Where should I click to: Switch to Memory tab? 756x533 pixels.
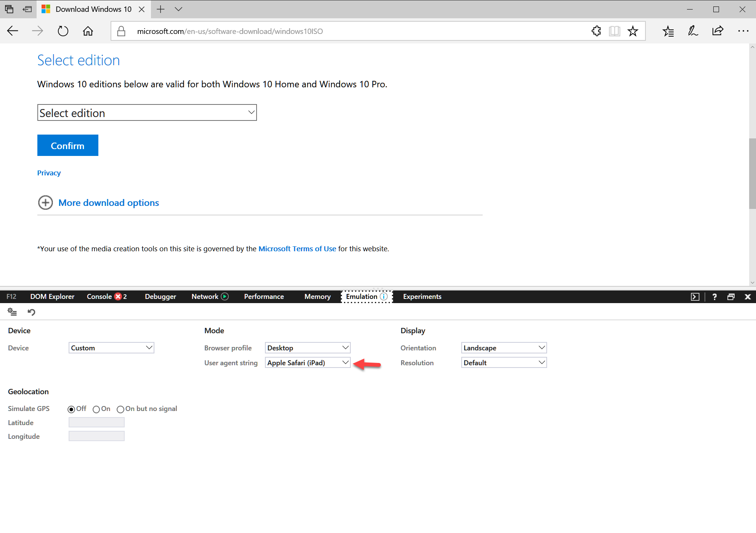click(317, 296)
